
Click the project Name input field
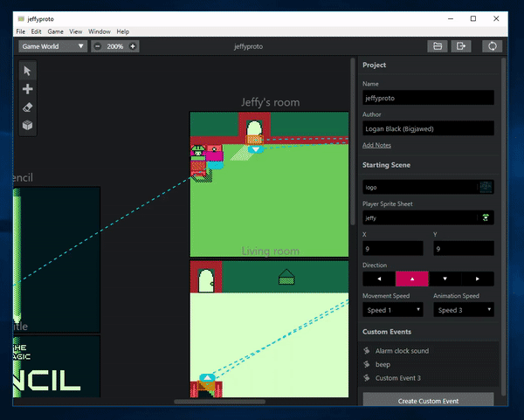pyautogui.click(x=428, y=98)
